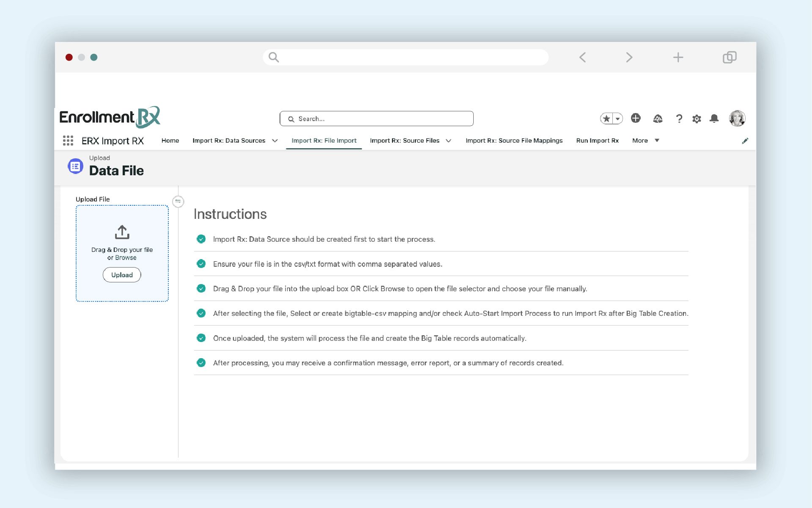This screenshot has height=508, width=812.
Task: Open the app launcher grid icon
Action: point(68,141)
